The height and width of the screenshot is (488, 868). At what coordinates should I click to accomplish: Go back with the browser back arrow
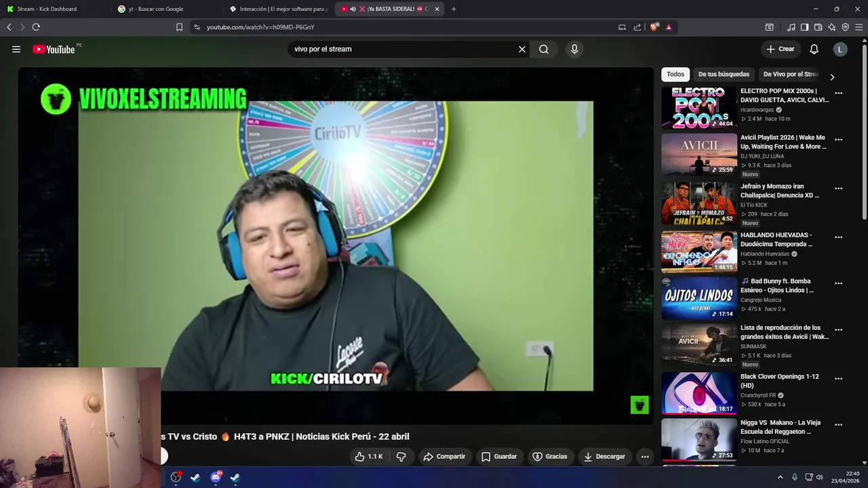point(9,27)
